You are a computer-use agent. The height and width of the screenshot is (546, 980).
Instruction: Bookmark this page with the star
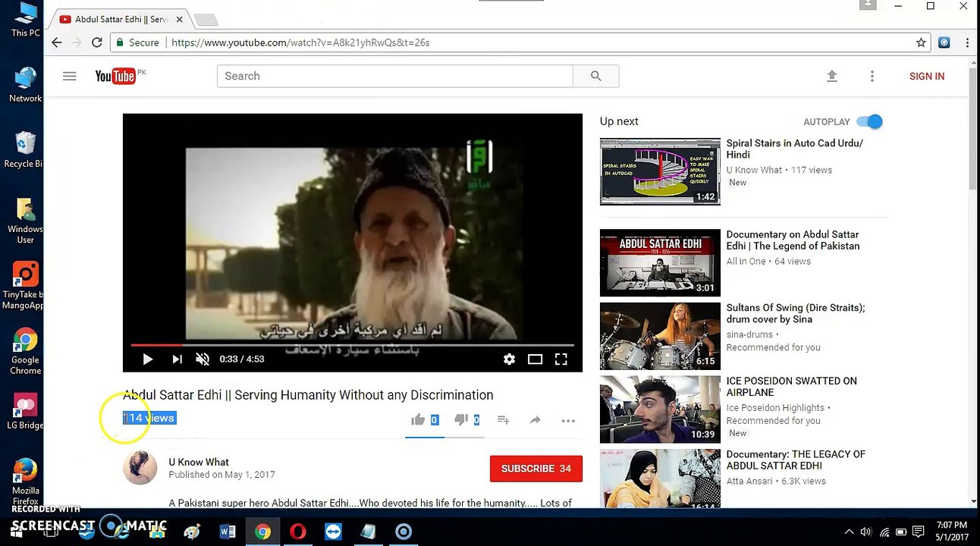click(x=921, y=42)
